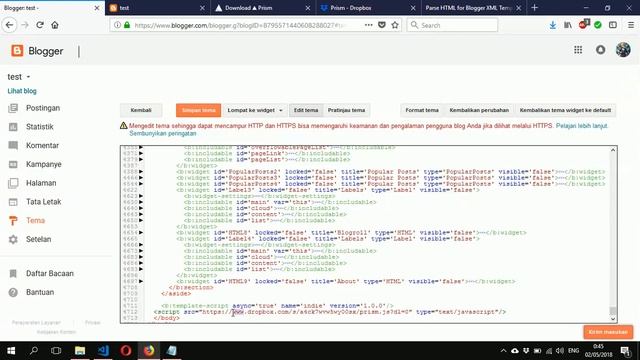Show Firefox downloads
640x360 pixels.
pyautogui.click(x=553, y=25)
